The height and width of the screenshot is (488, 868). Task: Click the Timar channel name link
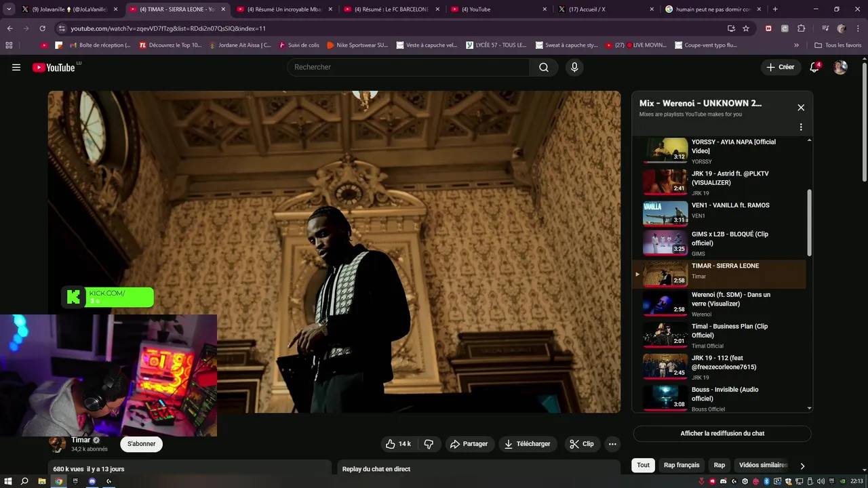[x=81, y=440]
